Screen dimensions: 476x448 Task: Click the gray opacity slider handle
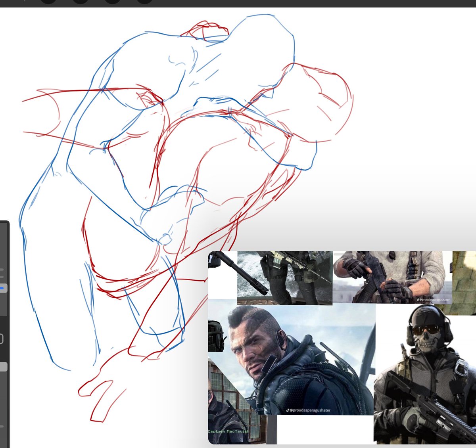click(x=3, y=367)
